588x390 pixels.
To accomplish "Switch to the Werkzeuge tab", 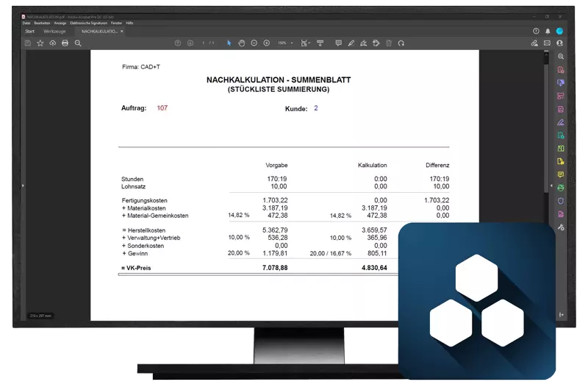I will (x=54, y=32).
